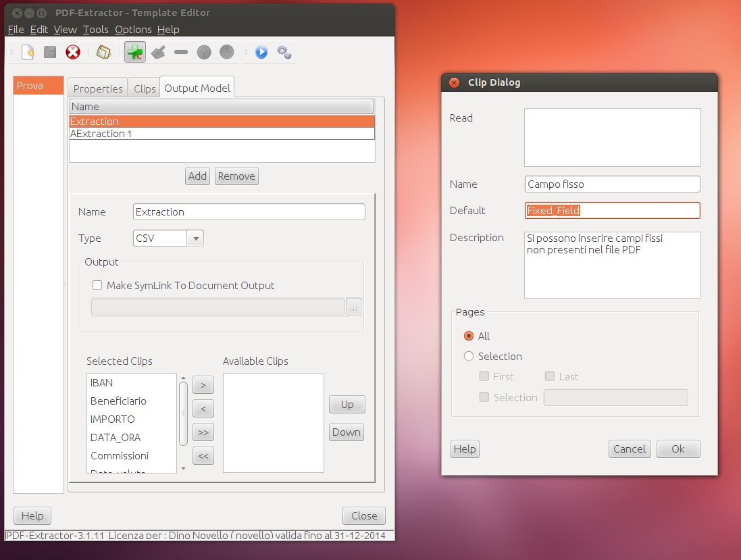Switch to the Clips tab
741x560 pixels.
(x=145, y=88)
